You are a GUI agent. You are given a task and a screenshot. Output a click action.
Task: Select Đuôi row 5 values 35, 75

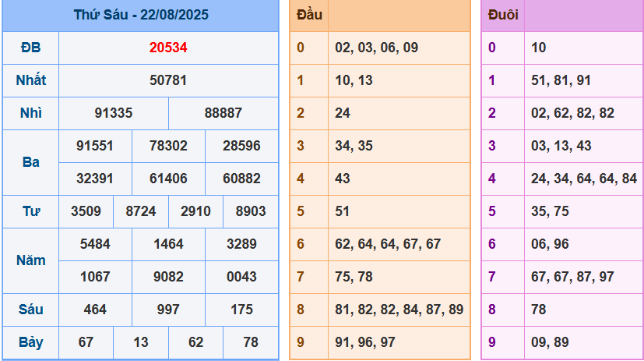(550, 211)
